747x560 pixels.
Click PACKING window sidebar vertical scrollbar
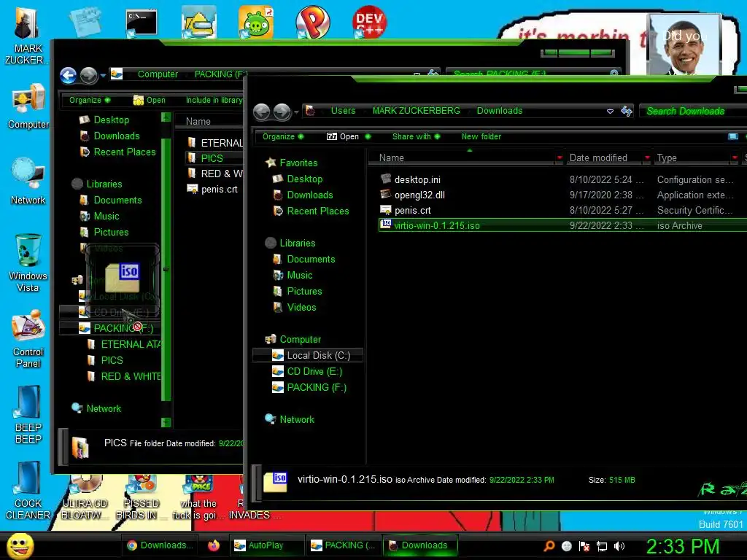click(166, 269)
